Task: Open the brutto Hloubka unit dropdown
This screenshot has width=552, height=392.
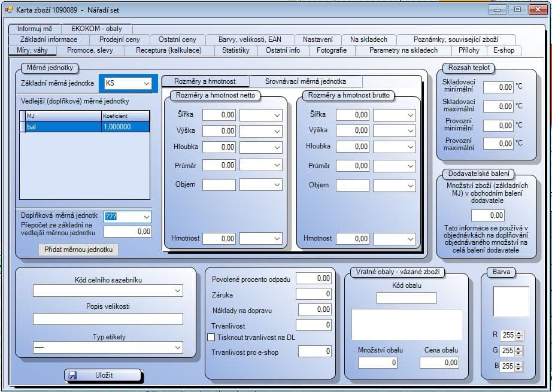Action: (x=411, y=147)
